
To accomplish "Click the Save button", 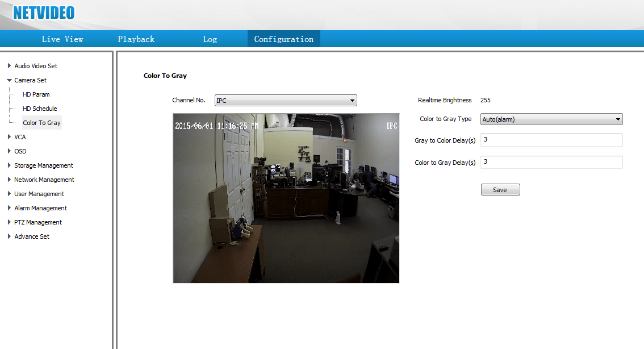I will [500, 189].
